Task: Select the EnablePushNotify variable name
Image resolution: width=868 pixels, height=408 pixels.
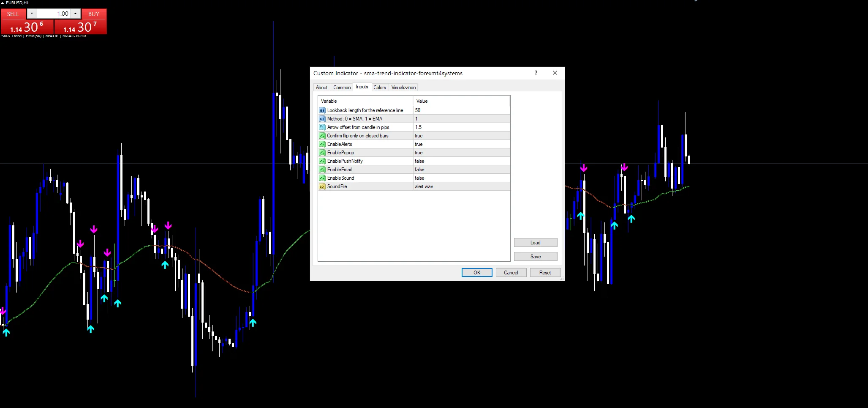Action: pyautogui.click(x=345, y=161)
